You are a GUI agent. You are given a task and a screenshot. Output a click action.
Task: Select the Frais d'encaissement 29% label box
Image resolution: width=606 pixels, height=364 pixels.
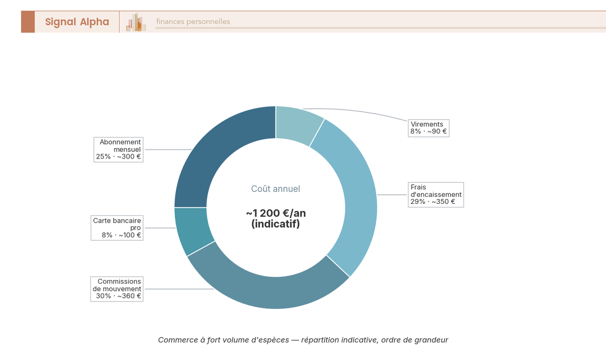tap(436, 194)
